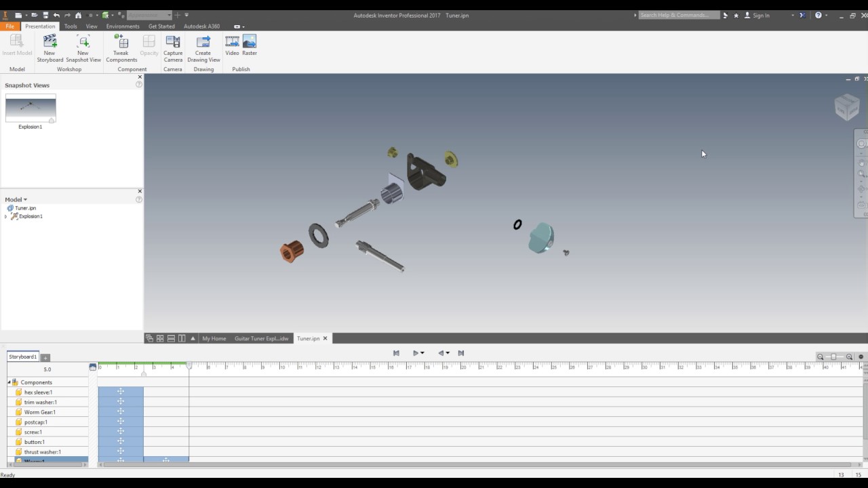Click the New file icon in quick access toolbar
868x488 pixels.
pyautogui.click(x=18, y=15)
